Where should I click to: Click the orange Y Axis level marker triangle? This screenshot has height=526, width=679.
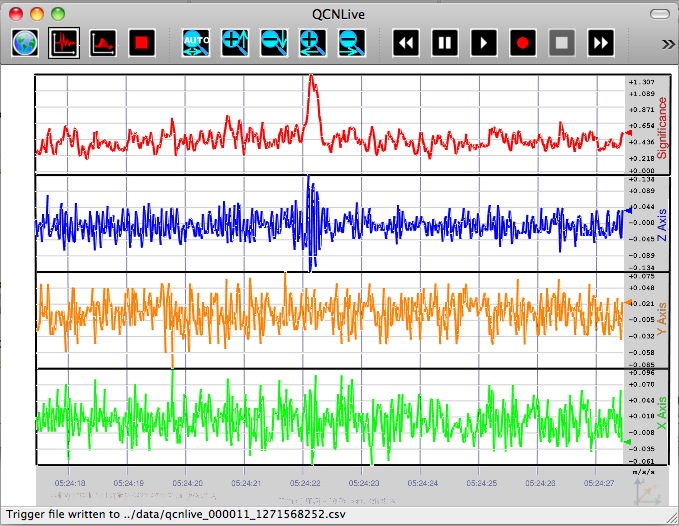628,302
